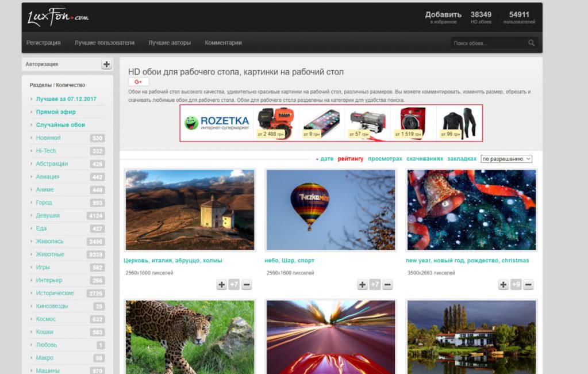Click the LuxFon.com logo
588x374 pixels.
[x=57, y=18]
